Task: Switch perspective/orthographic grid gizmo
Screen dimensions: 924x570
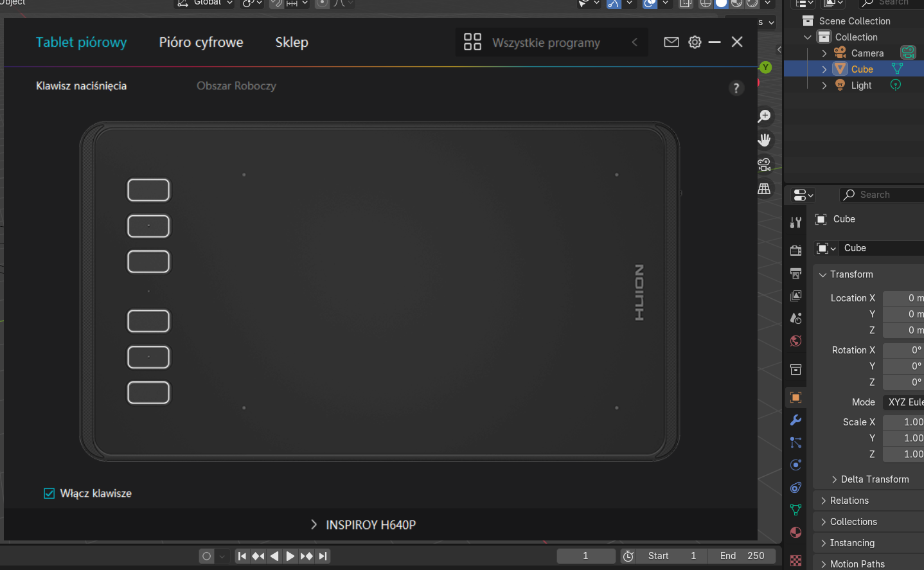Action: click(x=764, y=189)
